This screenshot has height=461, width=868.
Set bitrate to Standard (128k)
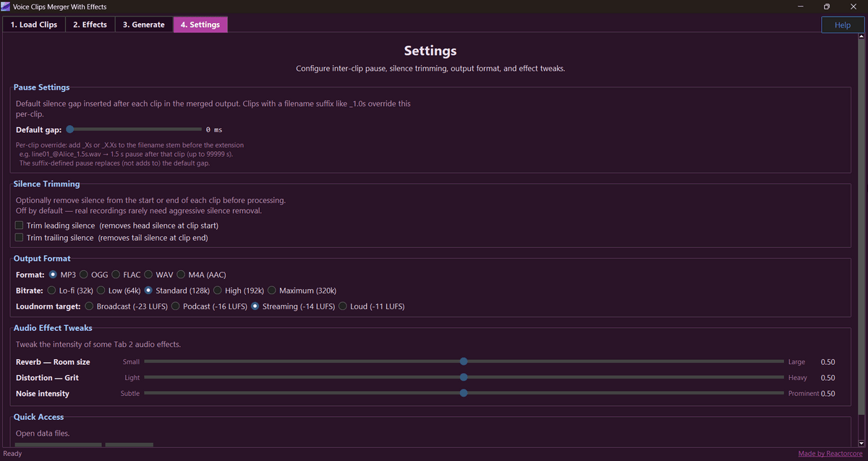[x=148, y=290]
